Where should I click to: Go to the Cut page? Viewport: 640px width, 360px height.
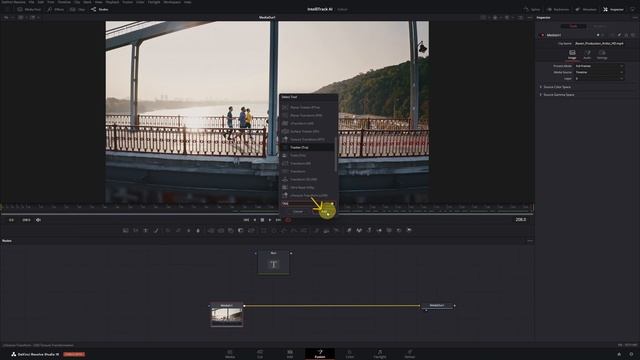[260, 354]
